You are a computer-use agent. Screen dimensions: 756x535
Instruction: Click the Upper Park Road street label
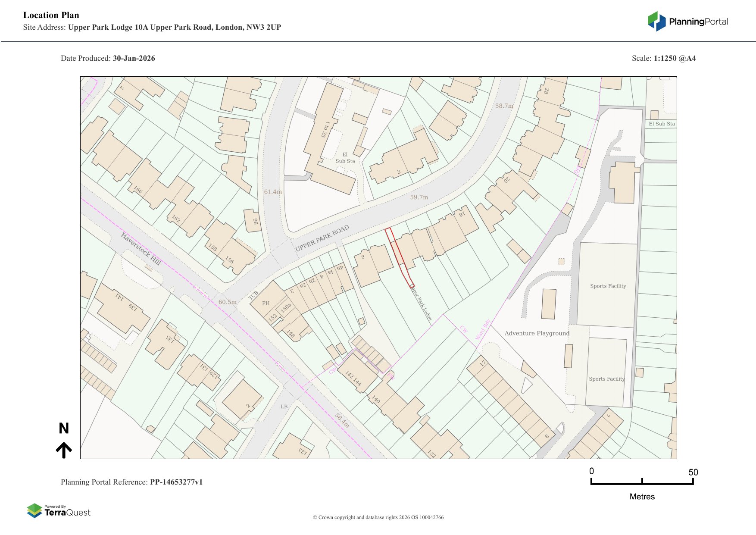click(322, 238)
